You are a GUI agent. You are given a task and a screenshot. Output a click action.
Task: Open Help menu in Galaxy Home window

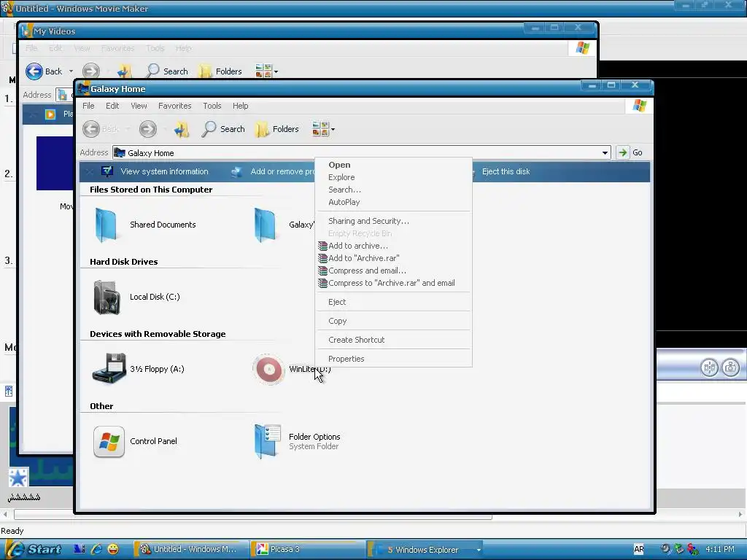[240, 106]
